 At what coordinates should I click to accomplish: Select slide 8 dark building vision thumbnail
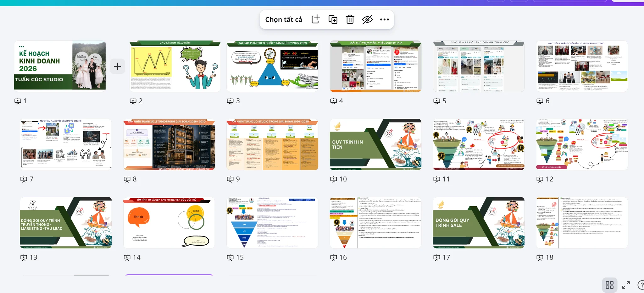pos(169,144)
